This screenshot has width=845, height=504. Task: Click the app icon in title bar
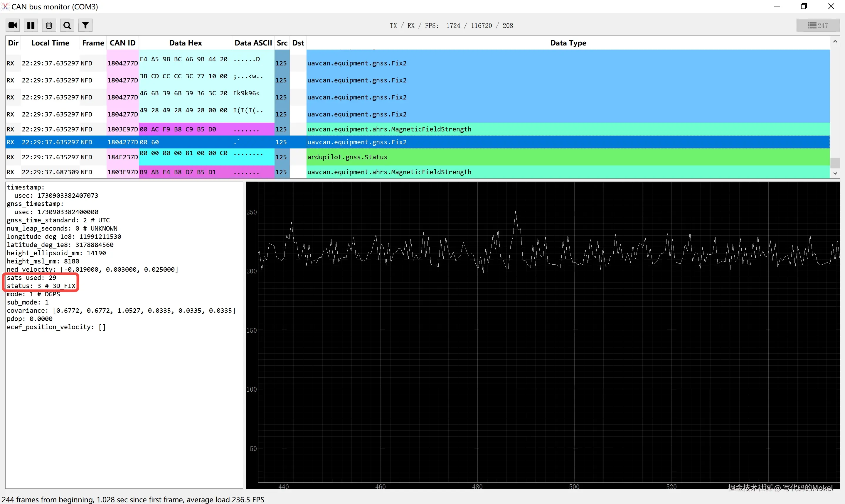(x=5, y=6)
